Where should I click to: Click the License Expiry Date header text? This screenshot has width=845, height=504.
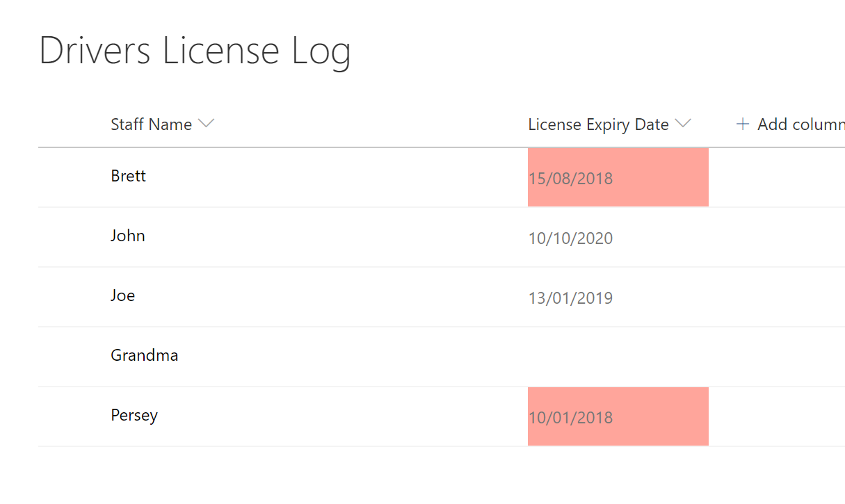point(598,124)
